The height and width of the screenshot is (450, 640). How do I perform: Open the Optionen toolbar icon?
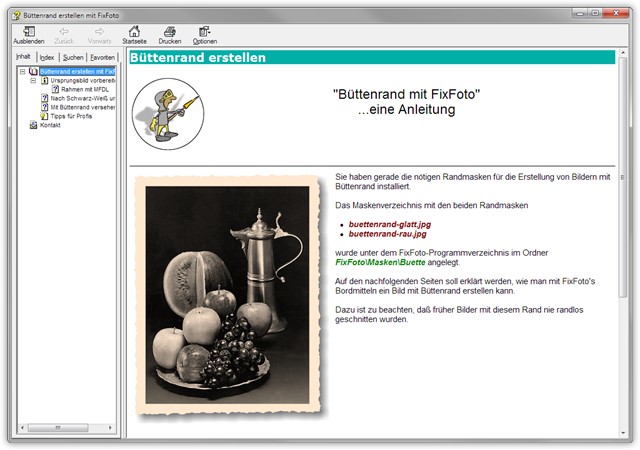204,31
